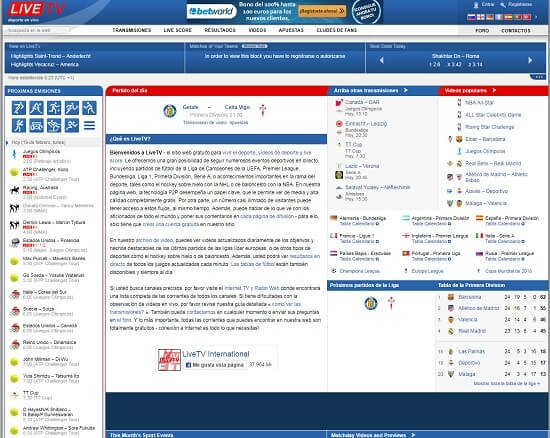Open the Live Score menu

coord(177,30)
